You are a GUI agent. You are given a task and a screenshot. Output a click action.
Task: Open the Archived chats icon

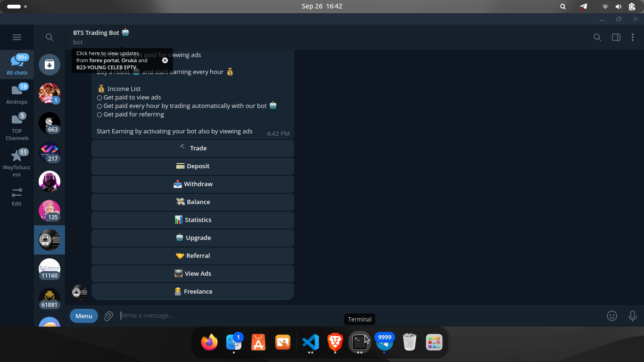(x=50, y=65)
